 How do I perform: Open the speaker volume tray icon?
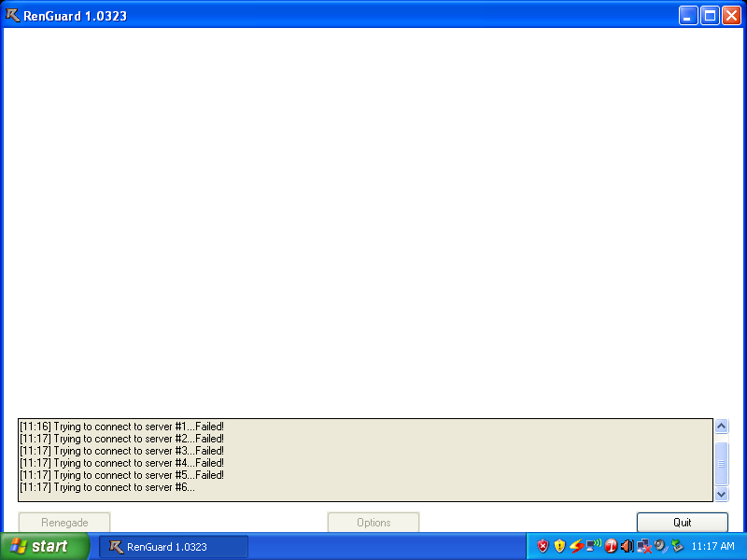click(627, 546)
